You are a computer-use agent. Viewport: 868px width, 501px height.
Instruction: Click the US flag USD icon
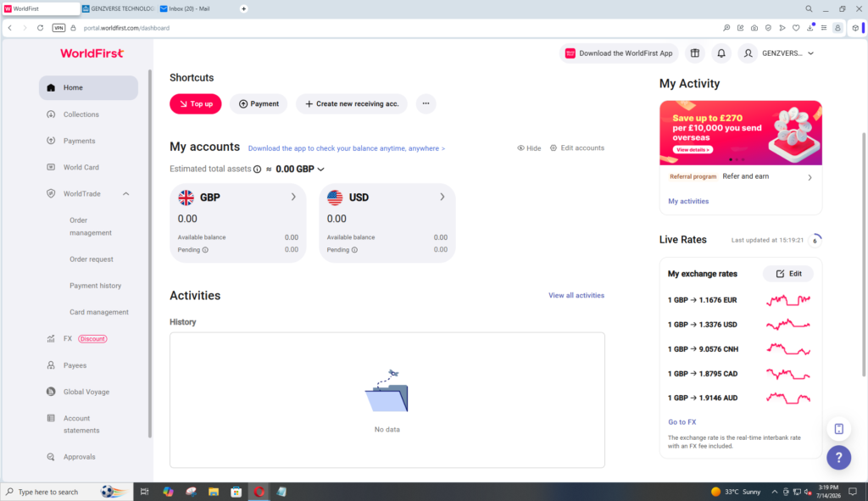[x=335, y=197]
